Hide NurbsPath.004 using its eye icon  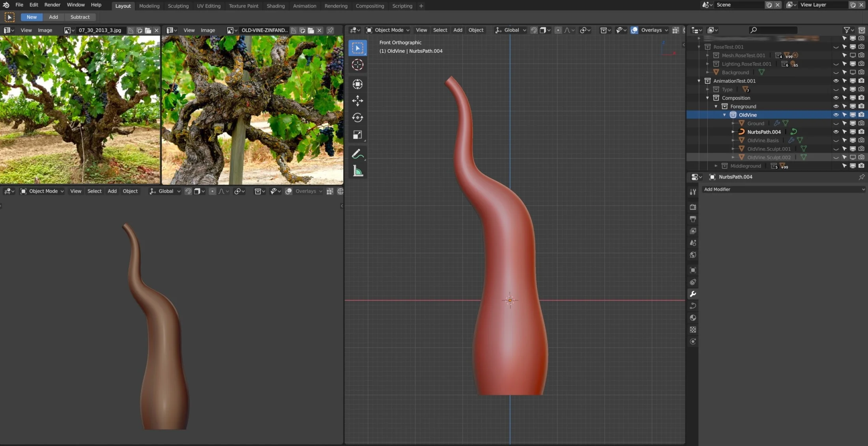coord(836,132)
